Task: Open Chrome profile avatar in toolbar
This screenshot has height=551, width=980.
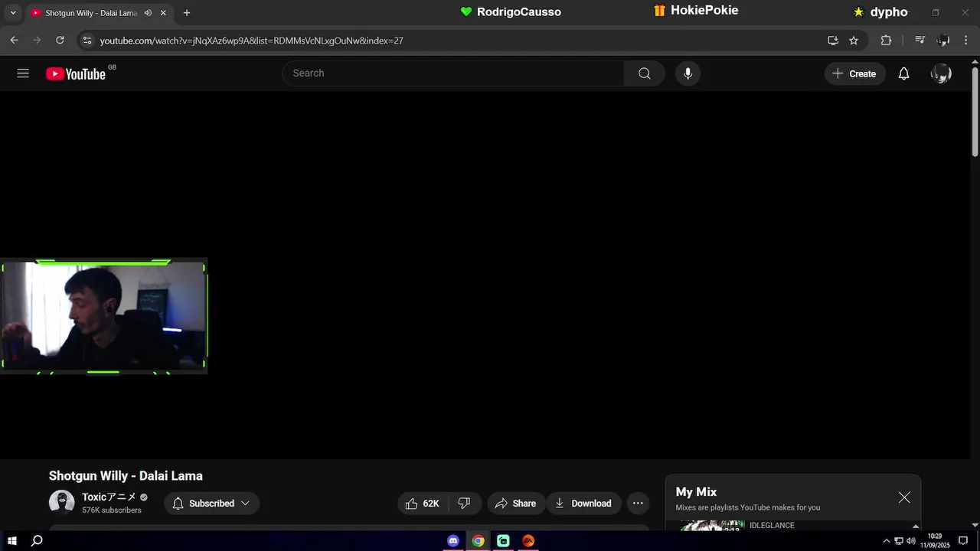Action: [x=943, y=40]
